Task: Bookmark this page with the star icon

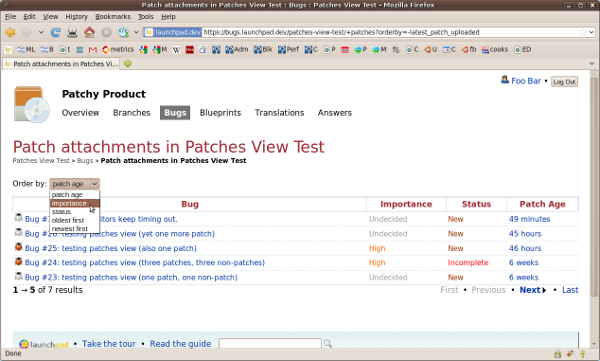Action: [582, 32]
